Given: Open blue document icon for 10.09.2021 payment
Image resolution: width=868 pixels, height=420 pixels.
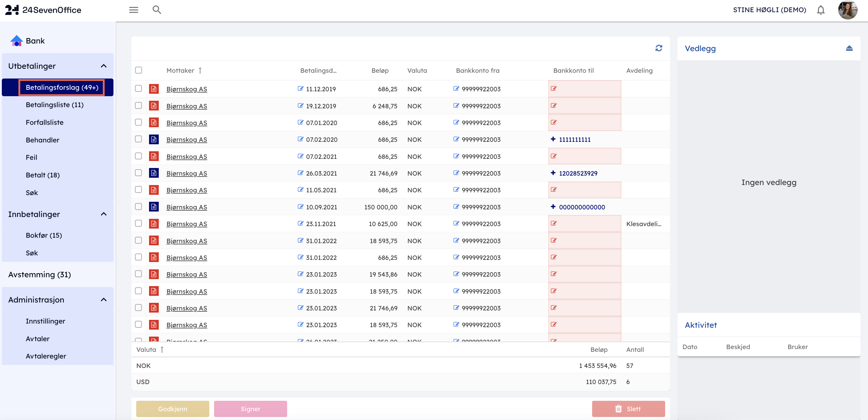Looking at the screenshot, I should [154, 207].
